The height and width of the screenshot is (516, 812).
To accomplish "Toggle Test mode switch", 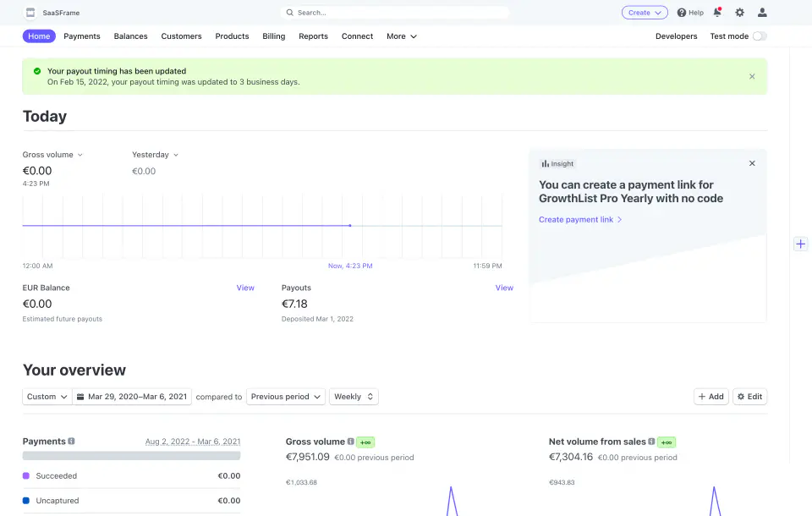I will coord(760,36).
